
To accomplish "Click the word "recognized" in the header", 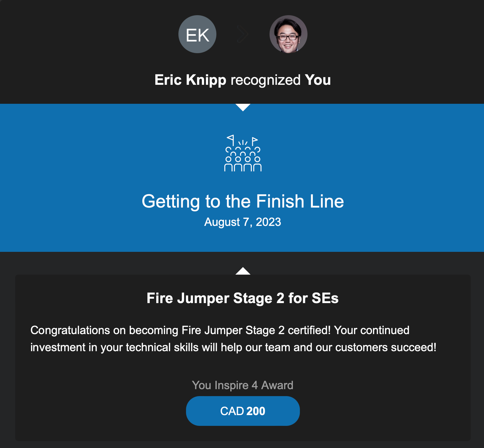I will [x=265, y=80].
